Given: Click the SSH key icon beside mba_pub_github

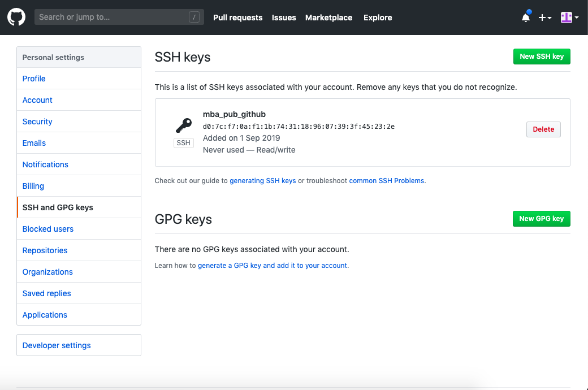Looking at the screenshot, I should click(x=183, y=124).
